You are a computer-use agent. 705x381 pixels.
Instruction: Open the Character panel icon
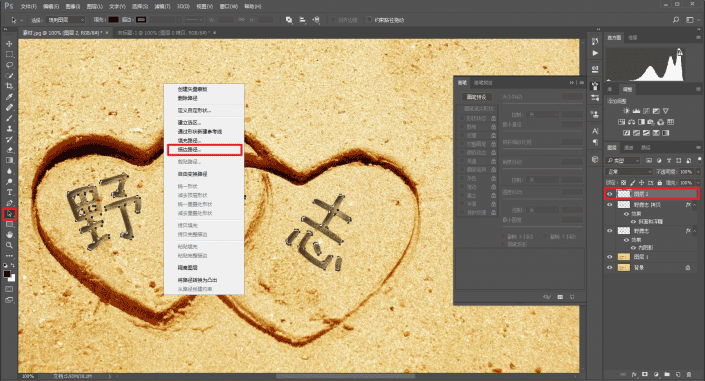tap(595, 131)
